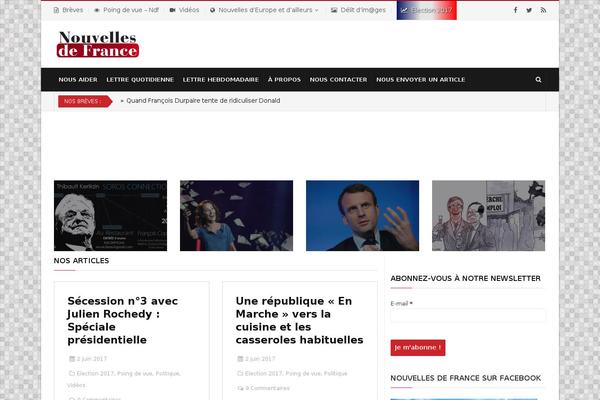The width and height of the screenshot is (600, 400).
Task: Open Délit d'im@ges section
Action: pyautogui.click(x=358, y=10)
